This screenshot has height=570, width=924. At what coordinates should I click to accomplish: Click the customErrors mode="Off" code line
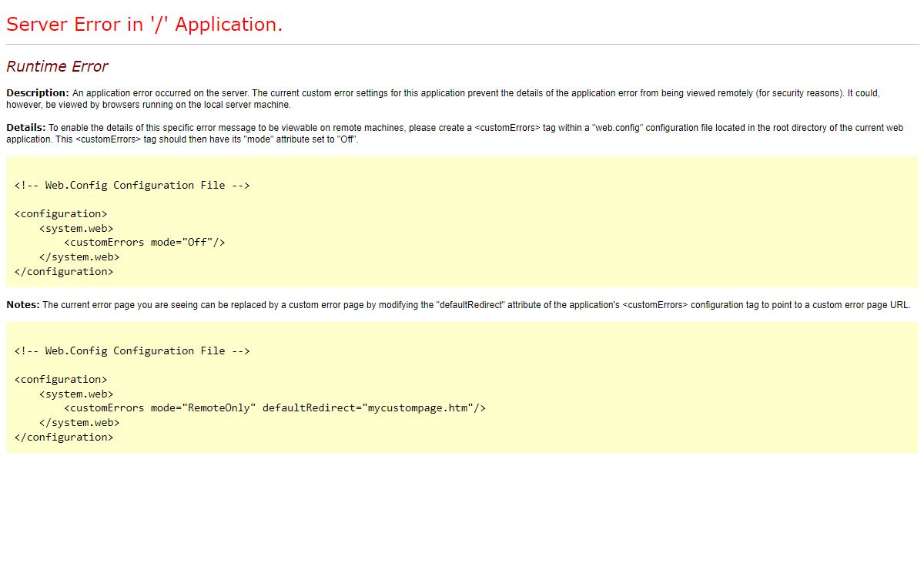pos(144,242)
